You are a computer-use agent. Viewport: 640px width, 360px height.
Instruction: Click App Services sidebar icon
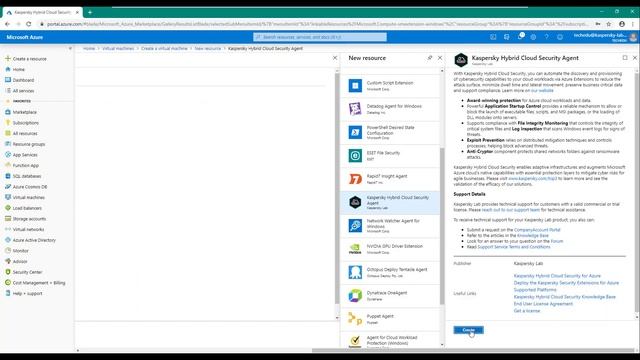pos(8,154)
